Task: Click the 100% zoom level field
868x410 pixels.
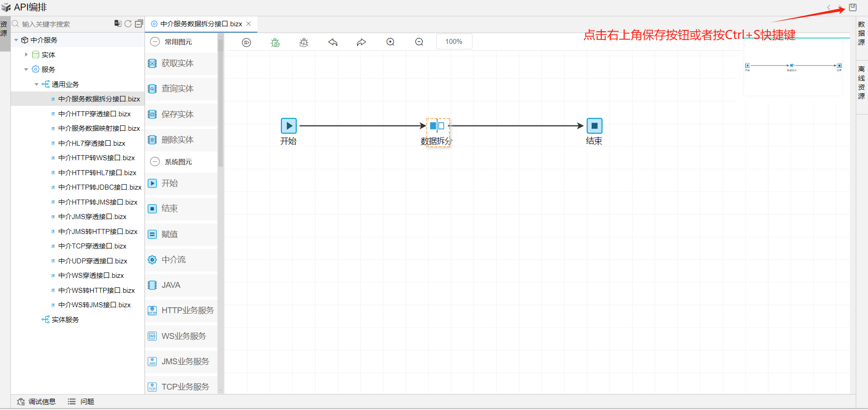Action: [x=454, y=42]
